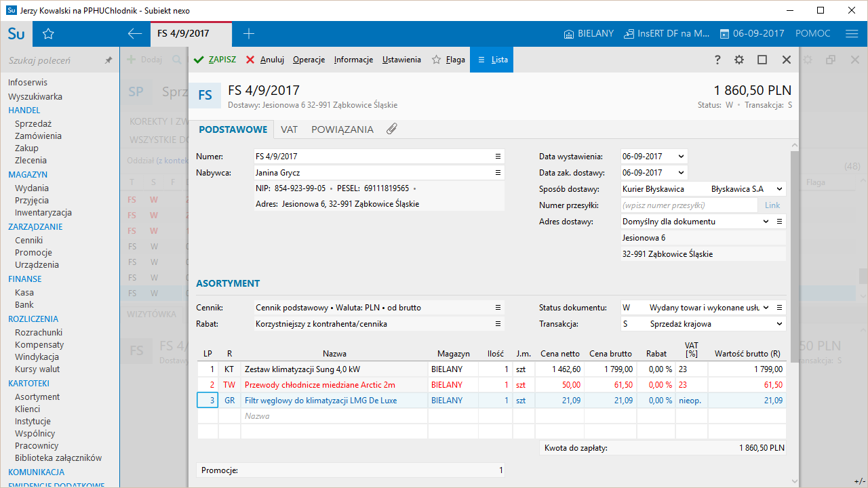Click the Szukaj poleceń search box
The image size is (868, 488).
[54, 60]
